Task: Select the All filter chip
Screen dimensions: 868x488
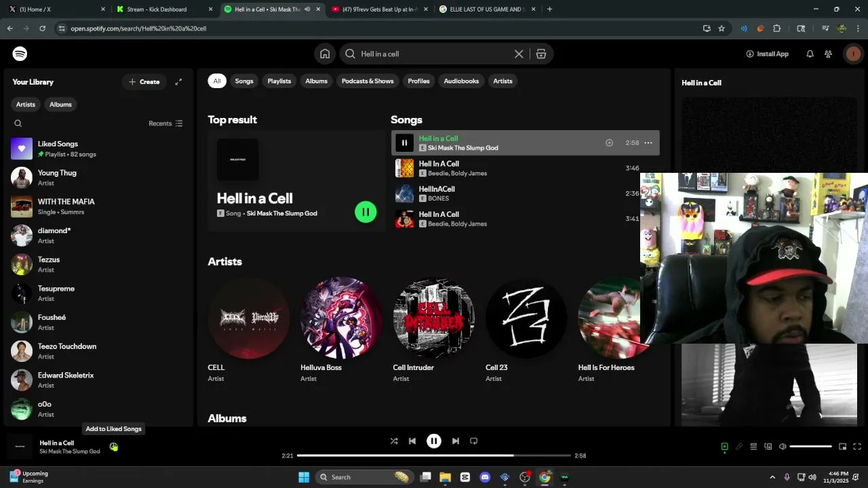Action: click(x=217, y=81)
